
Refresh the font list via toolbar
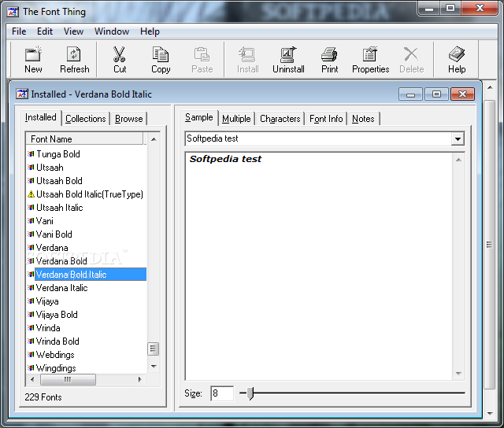pyautogui.click(x=74, y=59)
